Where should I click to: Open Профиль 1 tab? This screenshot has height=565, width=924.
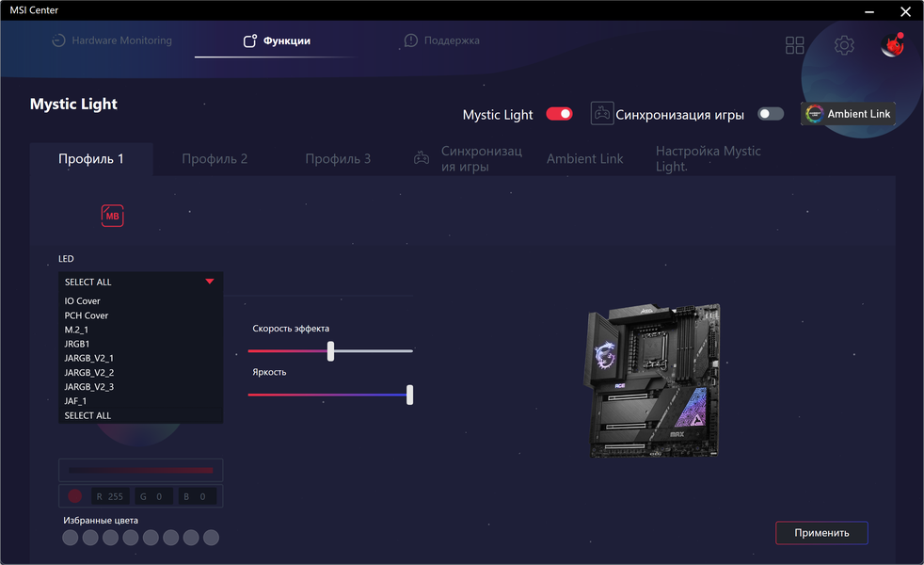(x=91, y=158)
